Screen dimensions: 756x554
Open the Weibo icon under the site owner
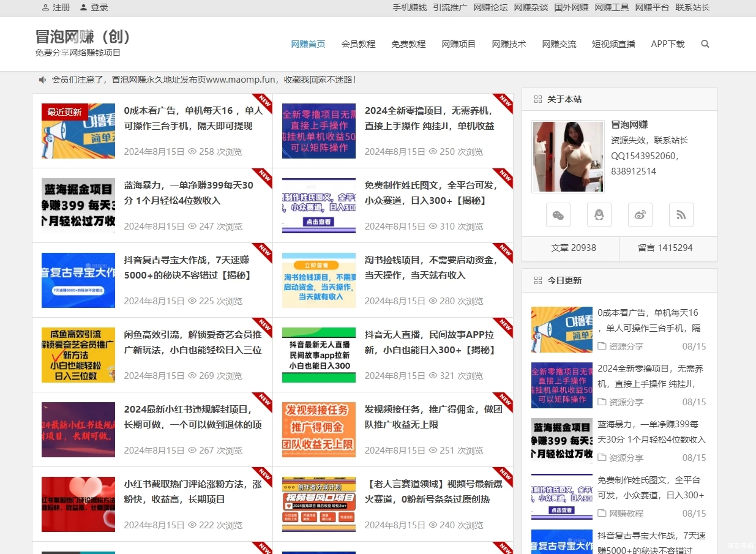coord(640,215)
